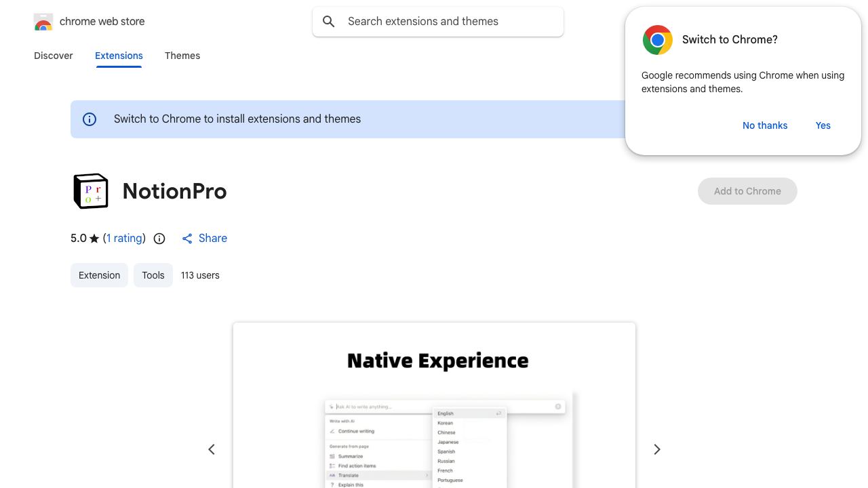Click the rating info circle icon

point(159,239)
